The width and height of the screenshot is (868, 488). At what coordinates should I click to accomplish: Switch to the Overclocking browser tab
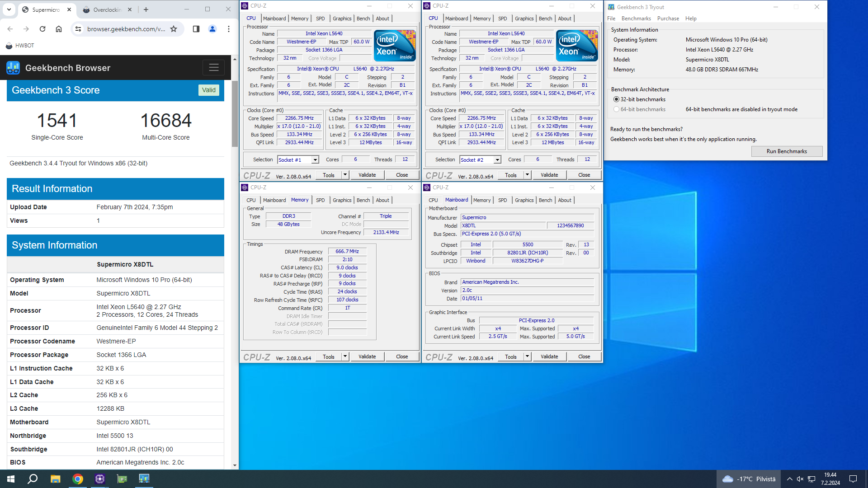[108, 9]
